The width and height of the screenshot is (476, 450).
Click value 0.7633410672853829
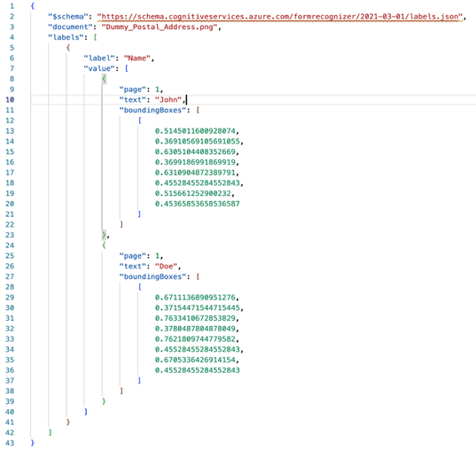pyautogui.click(x=195, y=318)
